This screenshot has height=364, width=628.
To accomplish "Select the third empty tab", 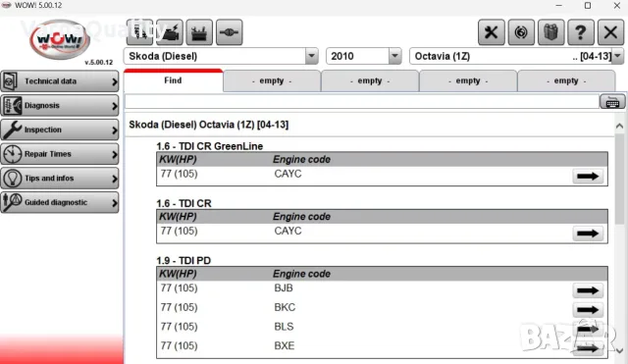I will tap(468, 80).
